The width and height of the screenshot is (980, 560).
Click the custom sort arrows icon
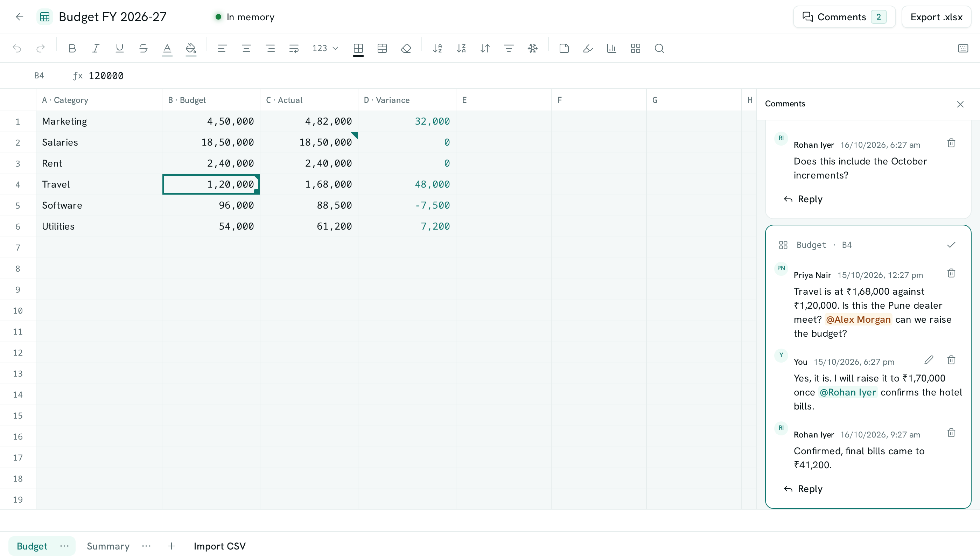pos(485,48)
